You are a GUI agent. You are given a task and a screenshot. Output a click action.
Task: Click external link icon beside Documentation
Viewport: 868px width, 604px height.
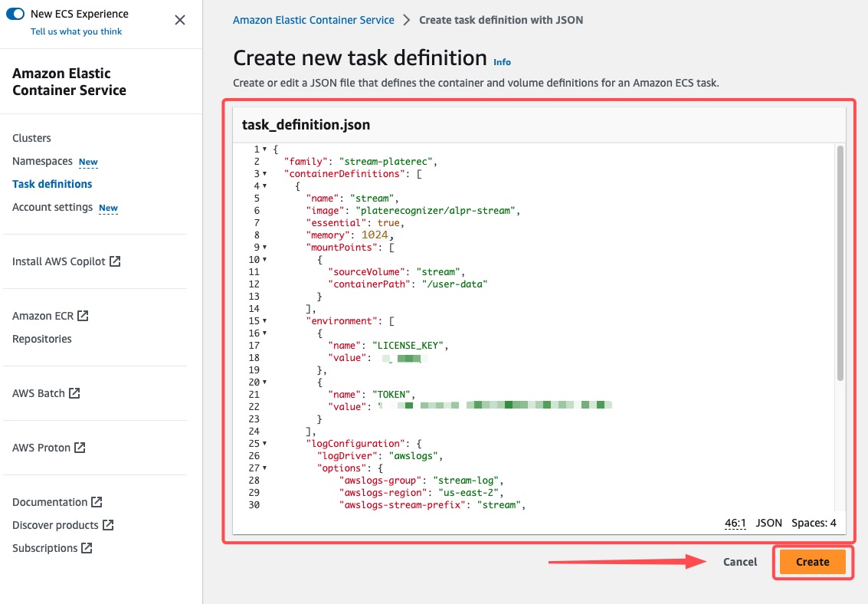click(x=97, y=502)
